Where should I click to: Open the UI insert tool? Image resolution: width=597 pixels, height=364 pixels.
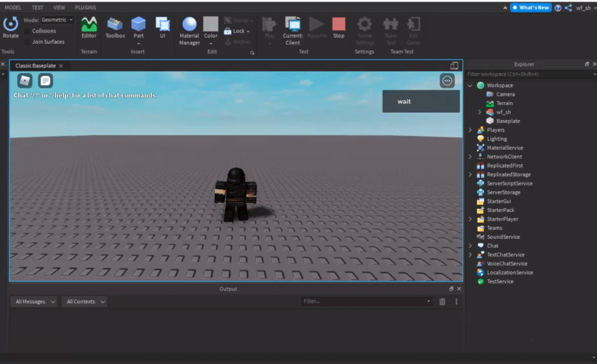[x=162, y=27]
